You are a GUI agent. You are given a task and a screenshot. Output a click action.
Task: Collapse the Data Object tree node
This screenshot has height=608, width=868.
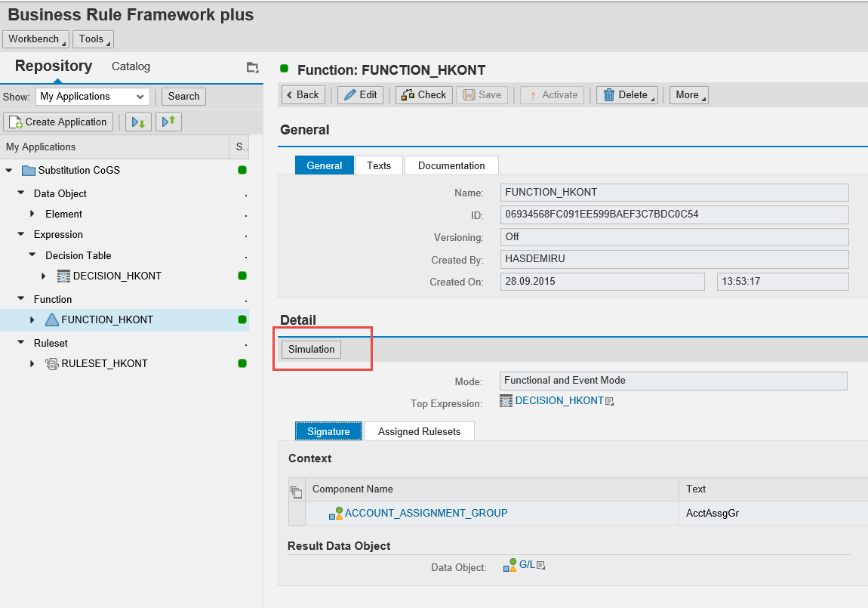coord(21,193)
